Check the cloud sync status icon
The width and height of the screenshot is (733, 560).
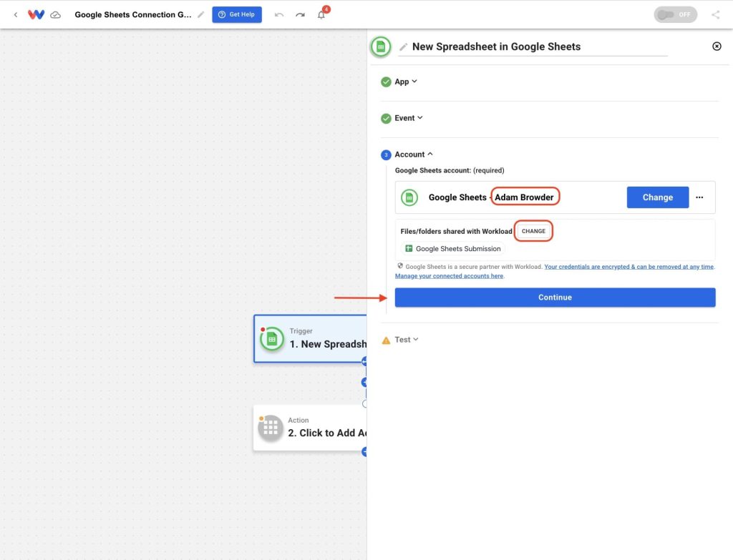pyautogui.click(x=56, y=15)
